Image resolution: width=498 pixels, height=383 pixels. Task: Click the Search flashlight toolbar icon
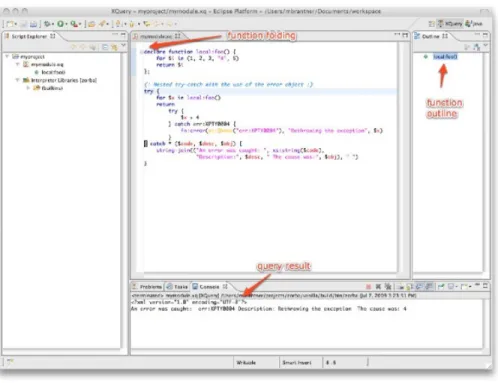pyautogui.click(x=103, y=24)
